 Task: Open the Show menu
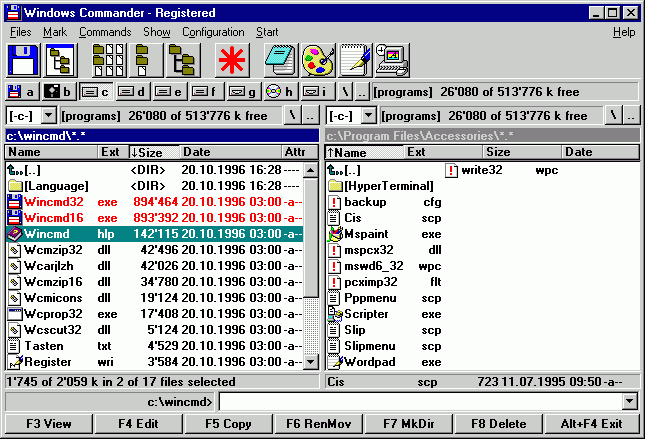(157, 32)
